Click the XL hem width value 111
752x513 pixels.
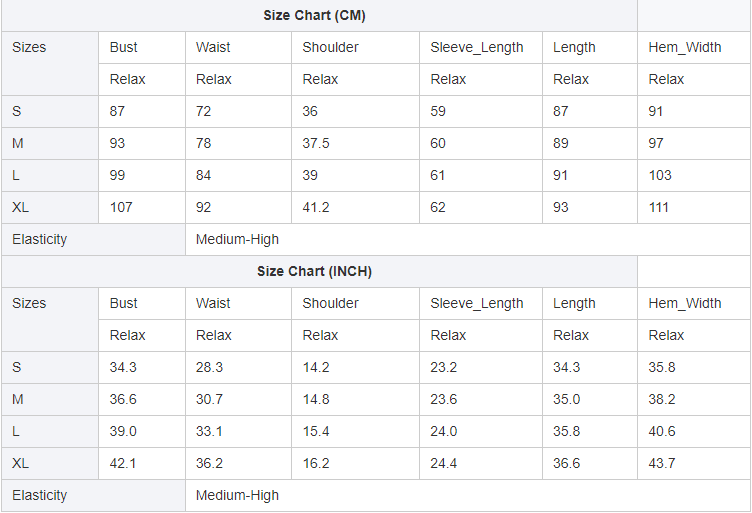pyautogui.click(x=659, y=207)
